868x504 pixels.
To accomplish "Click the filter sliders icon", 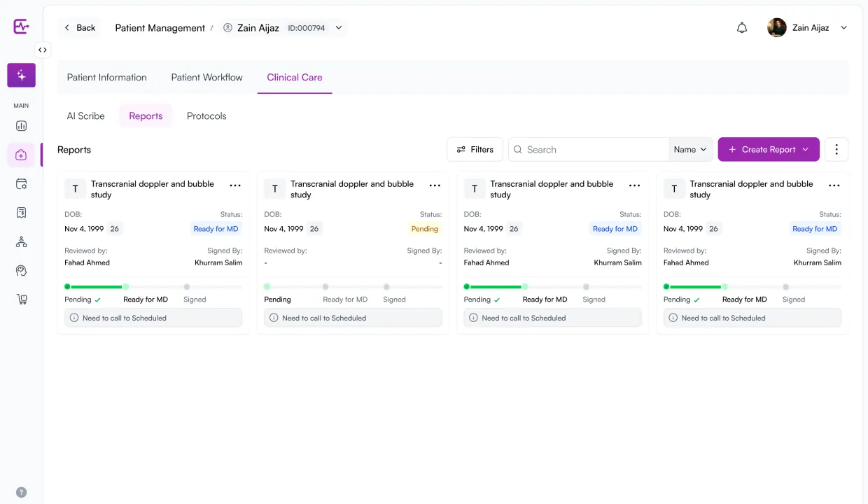I will coord(461,149).
